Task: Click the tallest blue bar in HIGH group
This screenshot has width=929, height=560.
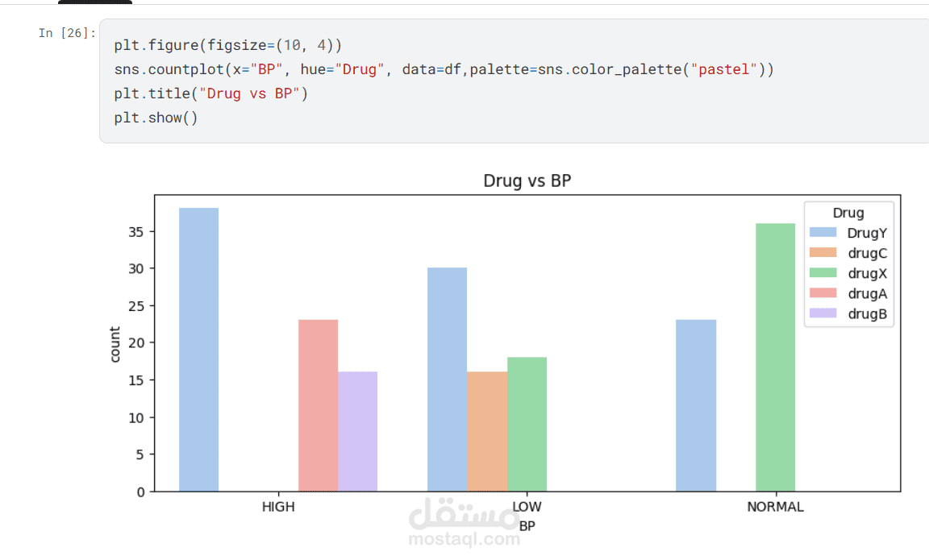Action: [198, 349]
